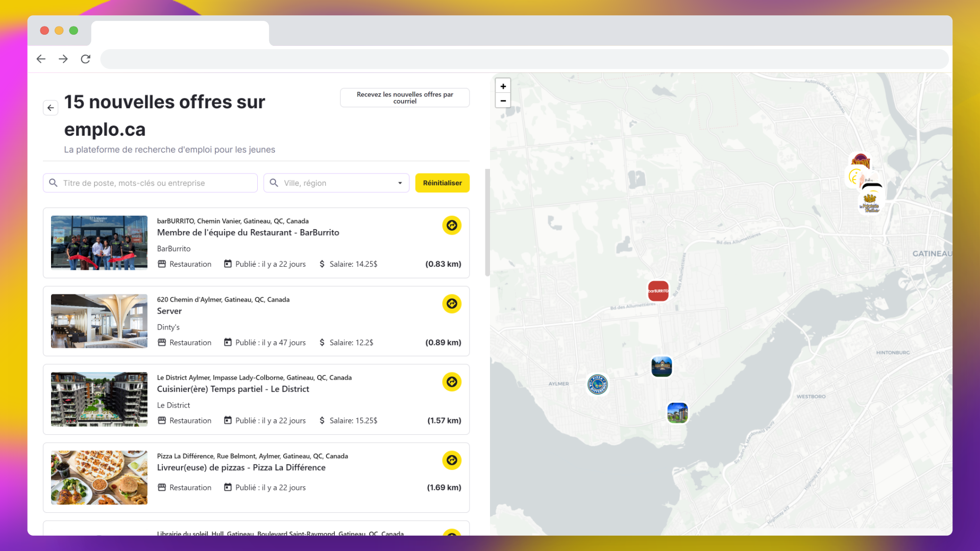
Task: Click the red barBURRITO map marker
Action: 658,291
